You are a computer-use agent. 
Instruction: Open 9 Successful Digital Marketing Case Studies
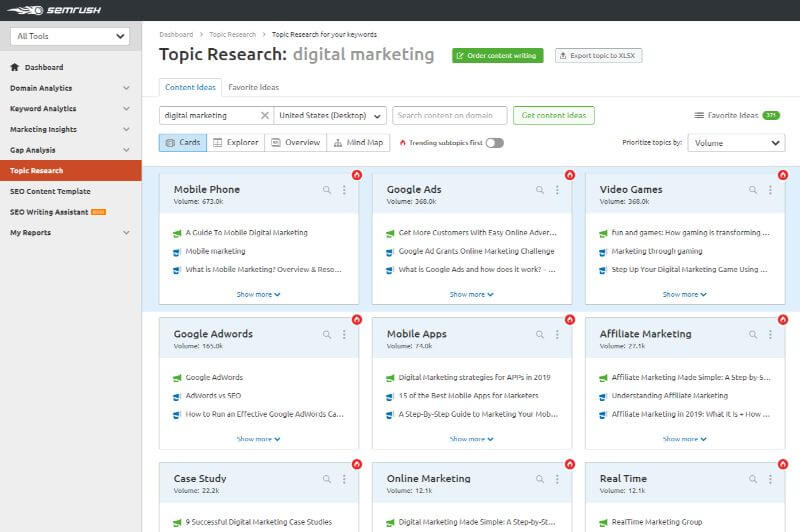[259, 522]
